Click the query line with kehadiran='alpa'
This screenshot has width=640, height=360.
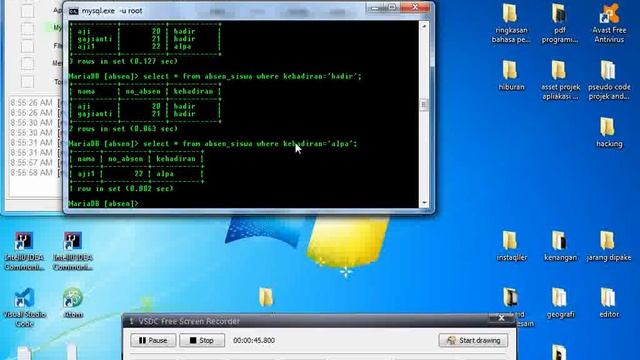[x=213, y=144]
